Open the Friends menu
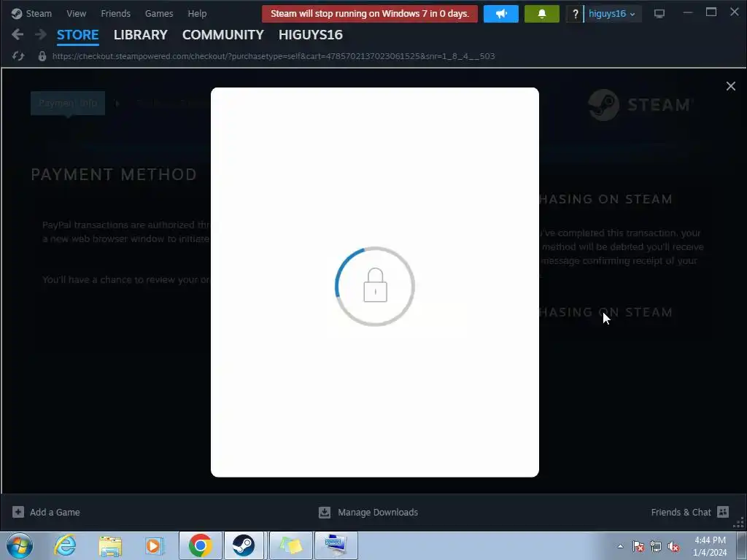This screenshot has width=747, height=560. pos(115,13)
